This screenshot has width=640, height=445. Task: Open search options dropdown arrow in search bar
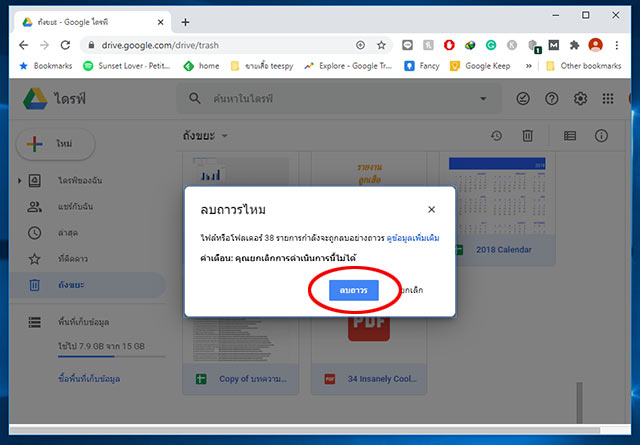coord(483,98)
